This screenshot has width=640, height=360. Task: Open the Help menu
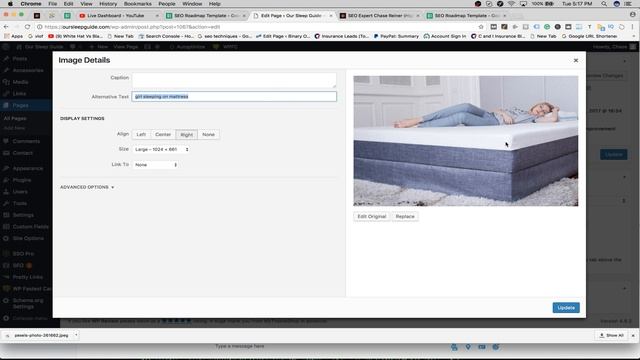tap(215, 4)
